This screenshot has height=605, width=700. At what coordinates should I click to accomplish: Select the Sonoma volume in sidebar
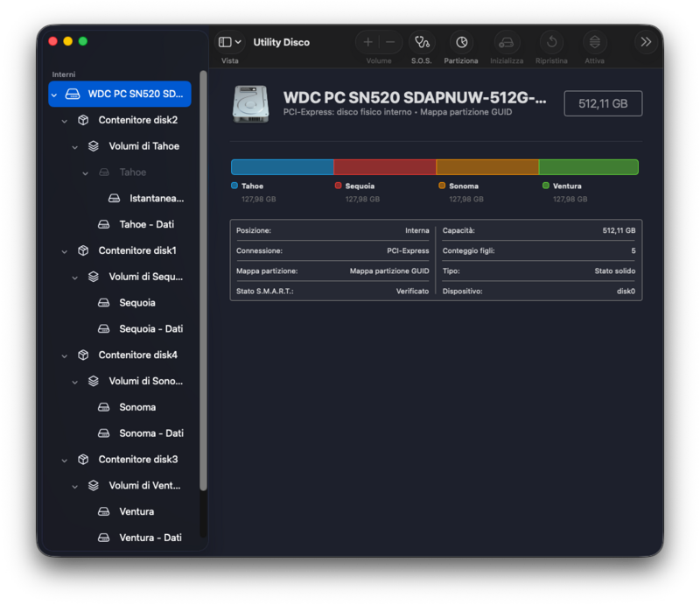(137, 407)
